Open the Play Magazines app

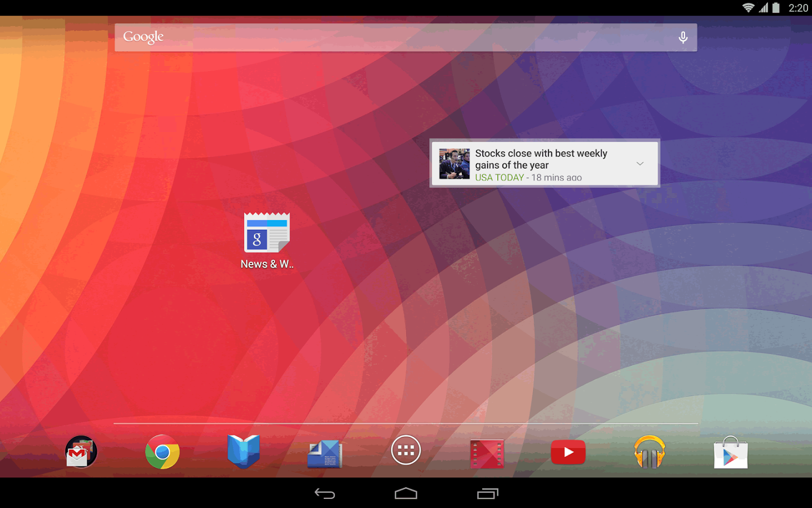(325, 453)
